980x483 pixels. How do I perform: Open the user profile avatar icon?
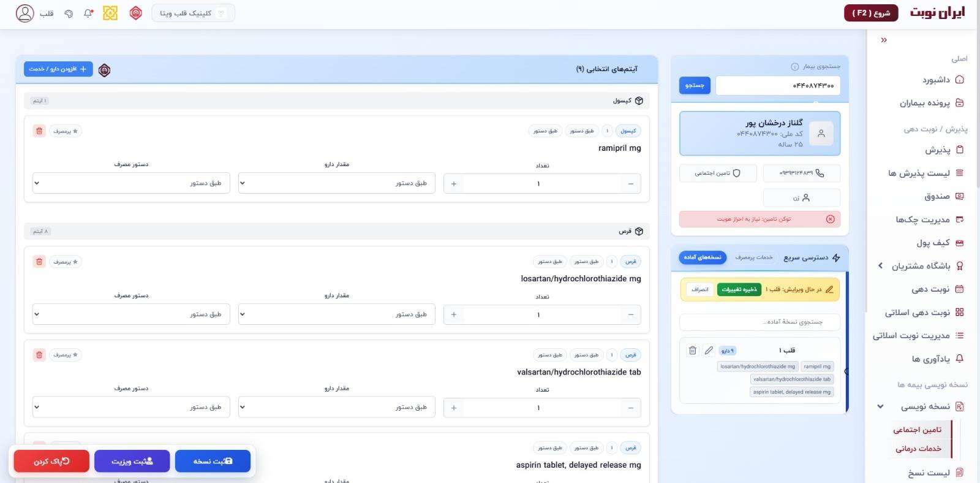(x=24, y=13)
